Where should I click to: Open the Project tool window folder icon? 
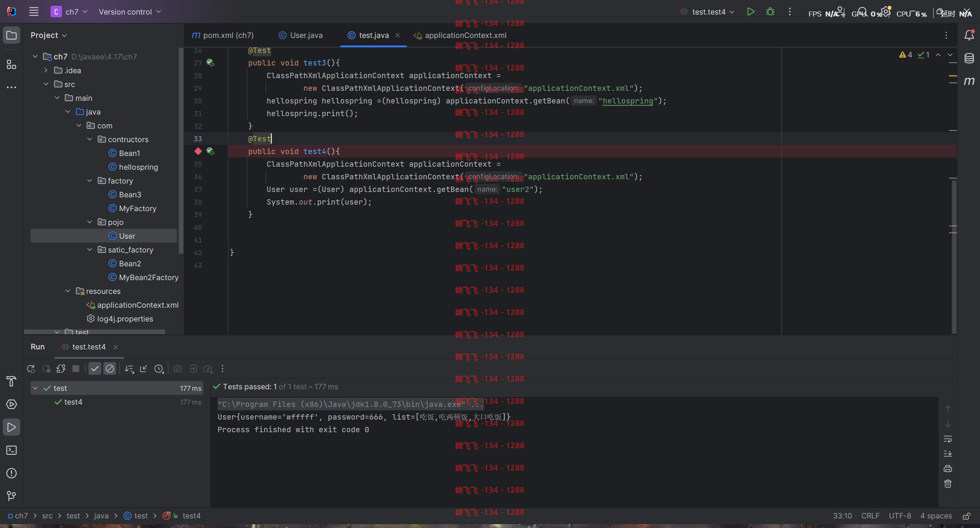[x=11, y=35]
